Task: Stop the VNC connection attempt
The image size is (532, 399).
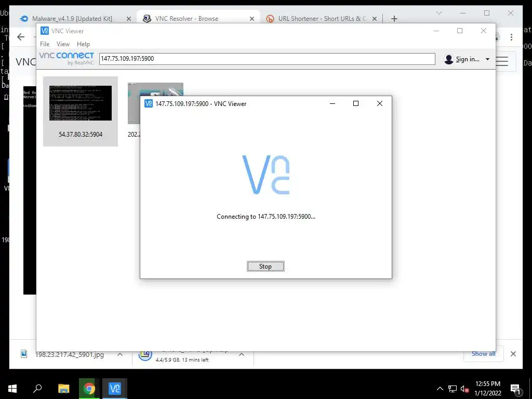Action: [x=265, y=267]
